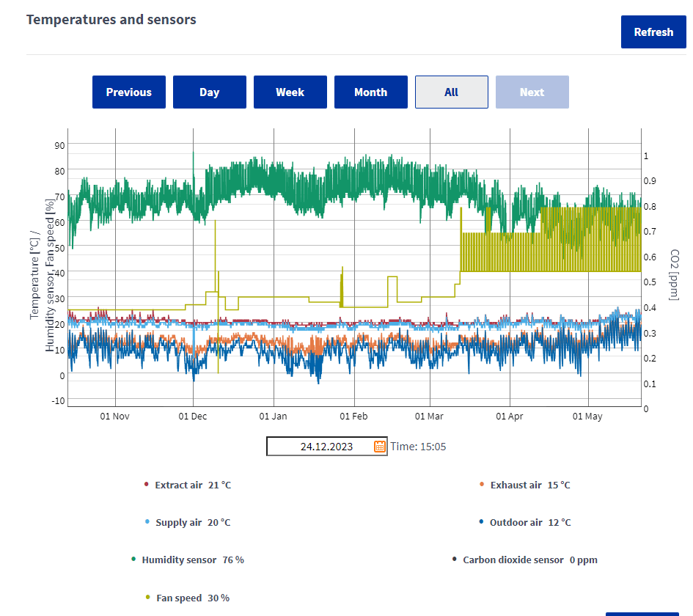693x616 pixels.
Task: Switch chart range to Day
Action: coord(210,92)
